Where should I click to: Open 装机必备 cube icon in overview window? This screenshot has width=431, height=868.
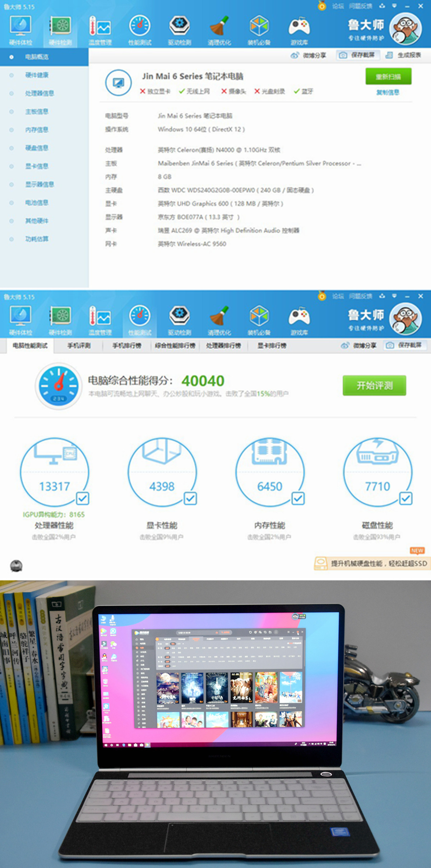click(x=259, y=31)
